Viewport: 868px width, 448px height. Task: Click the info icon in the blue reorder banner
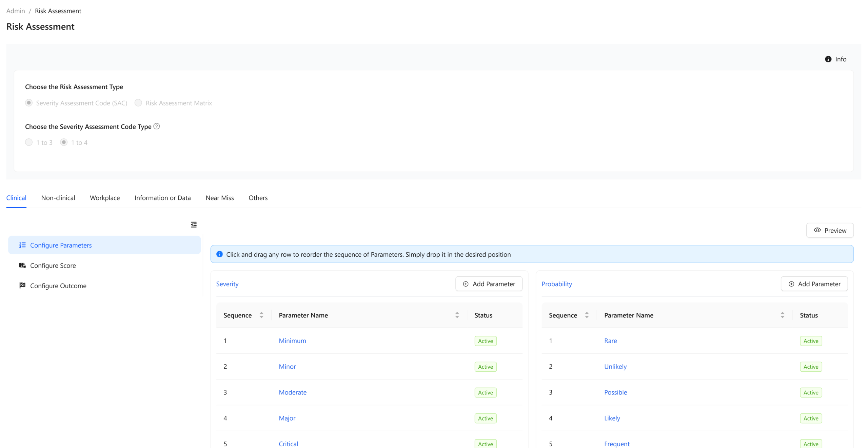pos(219,254)
